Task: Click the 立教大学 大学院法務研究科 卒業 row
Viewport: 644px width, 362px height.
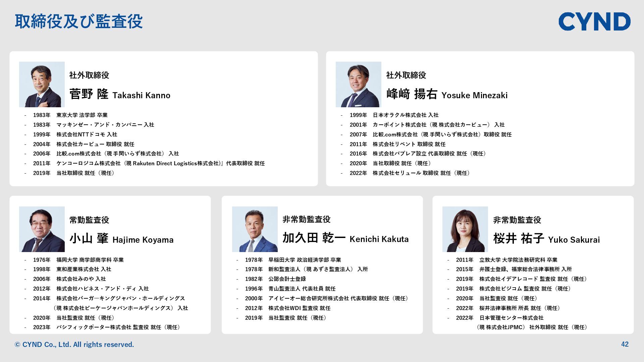Action: tap(502, 260)
